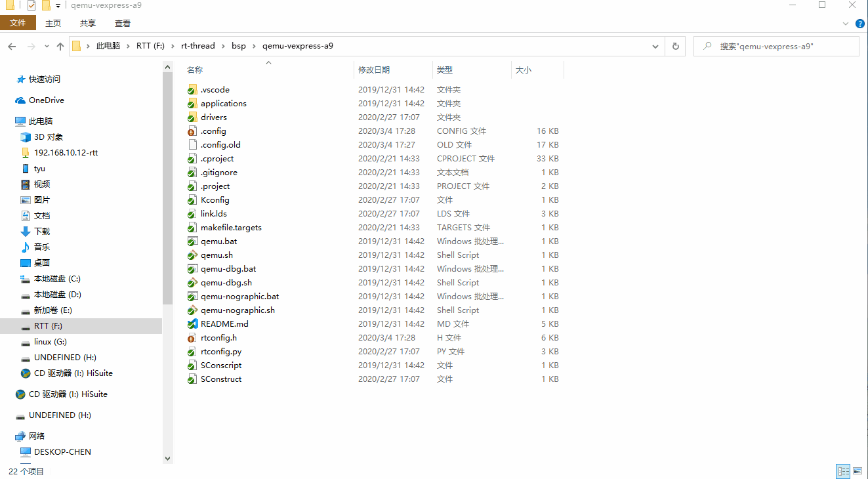Select the link.lds file name

coord(214,214)
